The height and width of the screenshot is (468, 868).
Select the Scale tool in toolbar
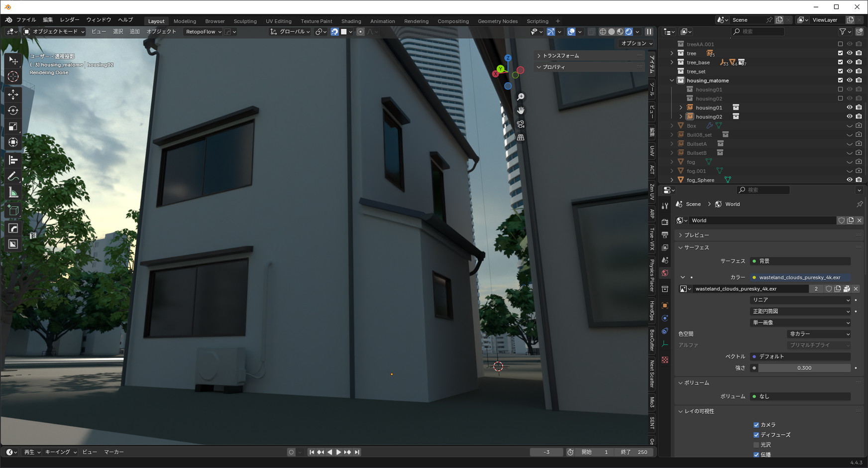coord(13,126)
